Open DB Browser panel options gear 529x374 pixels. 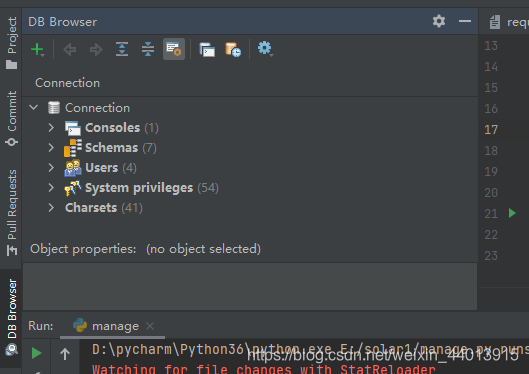pos(439,21)
